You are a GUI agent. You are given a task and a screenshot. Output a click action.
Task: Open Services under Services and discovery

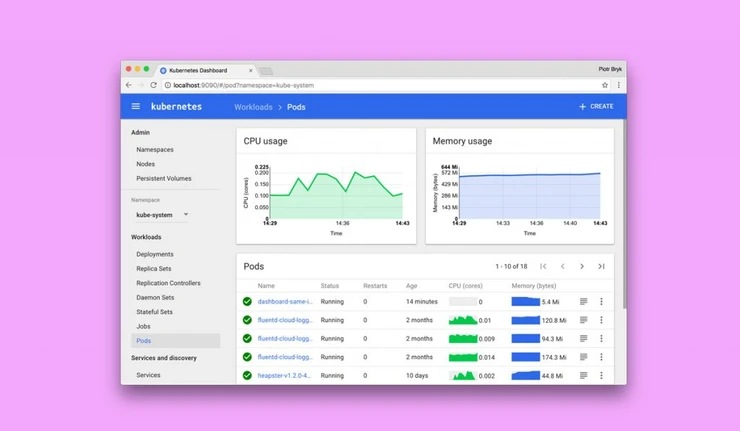pos(148,375)
